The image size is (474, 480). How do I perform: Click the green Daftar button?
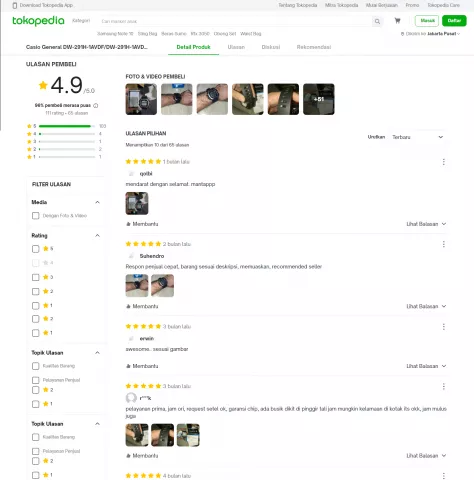point(454,21)
